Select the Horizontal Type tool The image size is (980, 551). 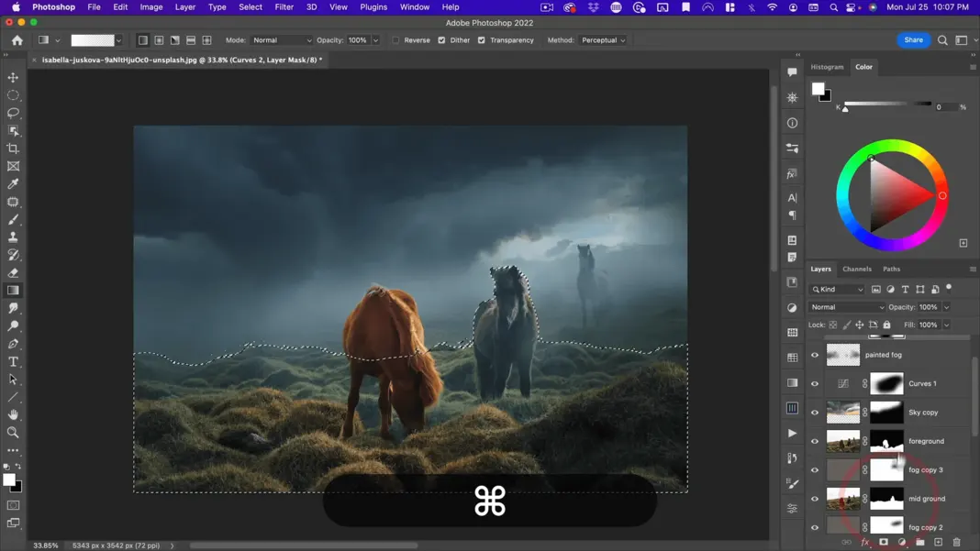click(x=13, y=362)
